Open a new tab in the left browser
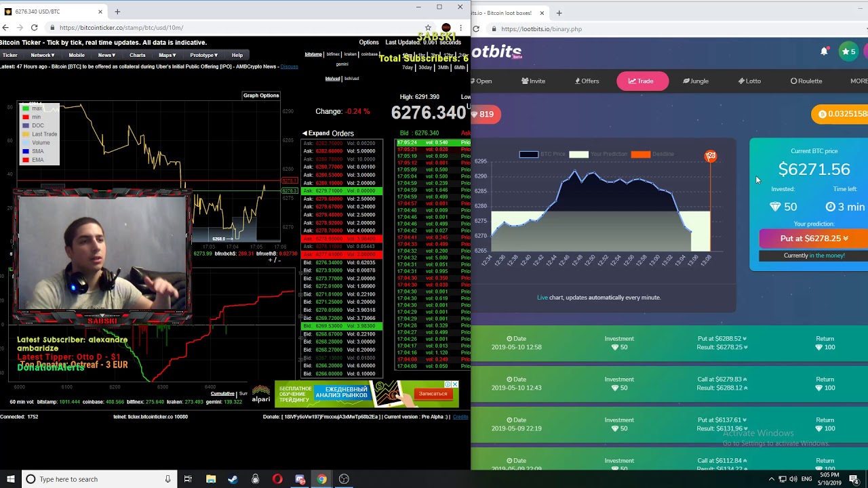Screen dimensions: 868x488 (117, 12)
